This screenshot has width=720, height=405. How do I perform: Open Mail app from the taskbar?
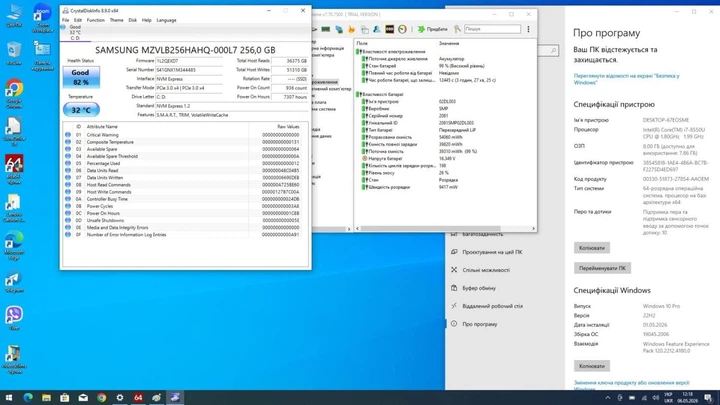(x=83, y=398)
